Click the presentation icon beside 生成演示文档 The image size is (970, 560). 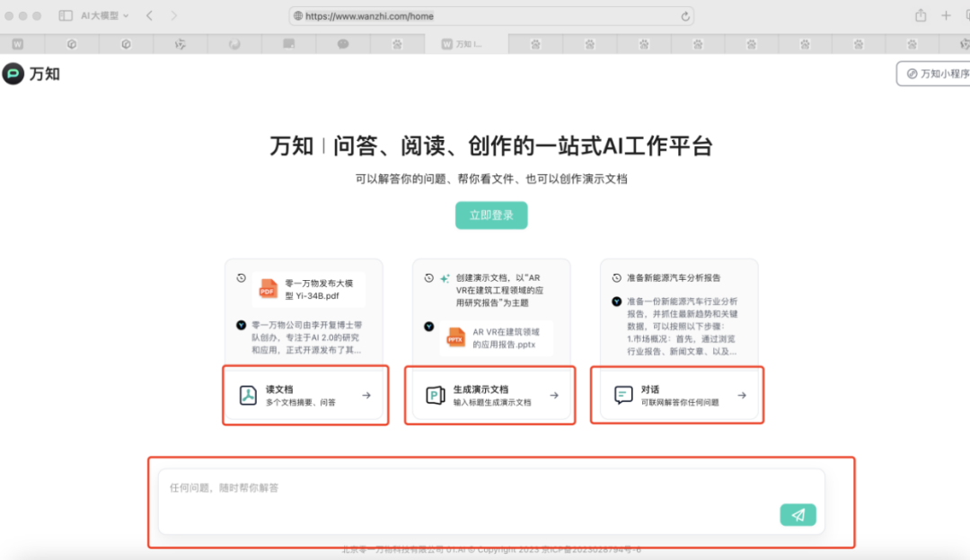click(436, 395)
